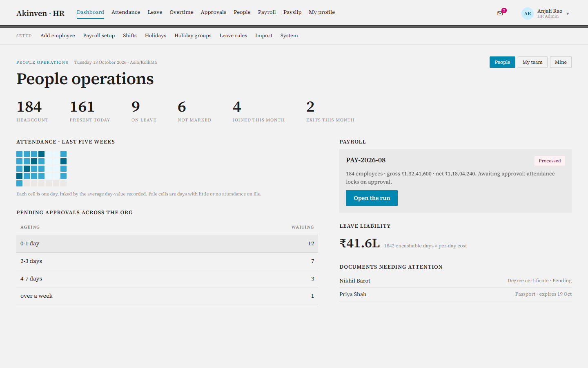Screen dimensions: 588x368
Task: Click the 184 headcount stat
Action: click(32, 111)
